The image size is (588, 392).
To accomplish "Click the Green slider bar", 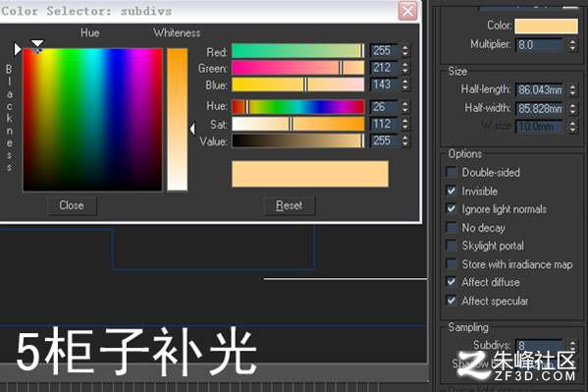I will [x=298, y=68].
